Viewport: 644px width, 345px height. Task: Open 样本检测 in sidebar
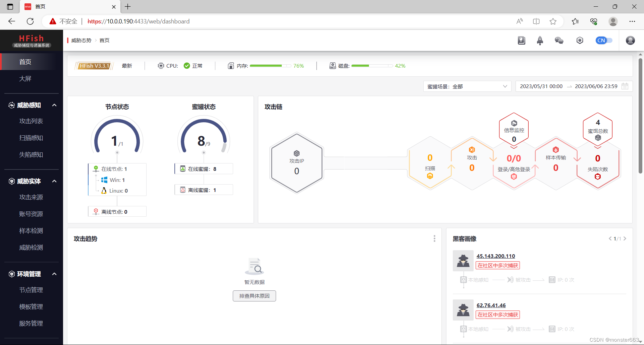coord(31,230)
